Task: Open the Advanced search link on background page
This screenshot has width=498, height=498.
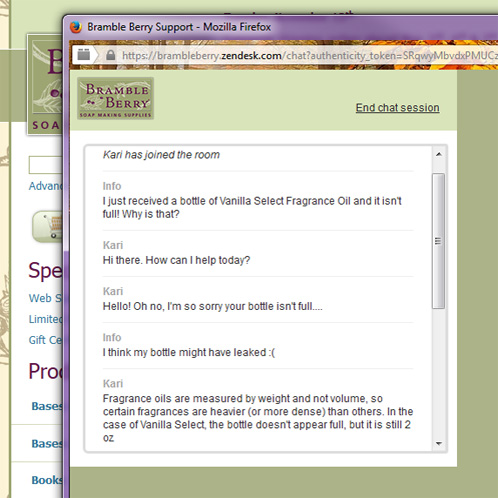Action: pyautogui.click(x=46, y=186)
